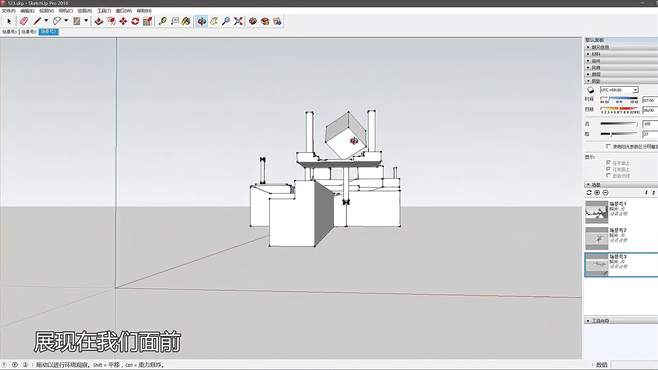Click the Zoom Extents icon

238,21
